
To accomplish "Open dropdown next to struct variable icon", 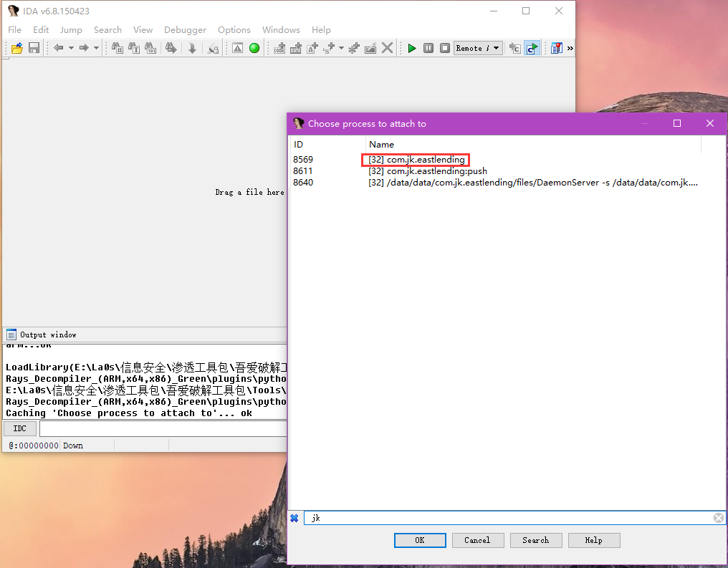I will (341, 48).
